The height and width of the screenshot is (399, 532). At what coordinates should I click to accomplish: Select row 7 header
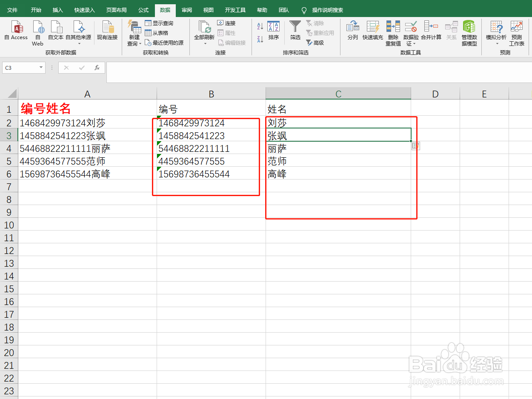(x=9, y=186)
